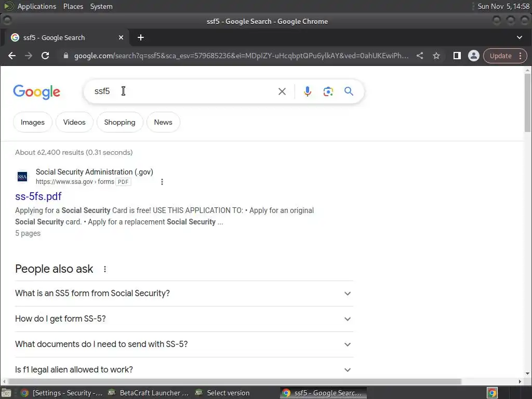Filter results by News

tap(163, 122)
